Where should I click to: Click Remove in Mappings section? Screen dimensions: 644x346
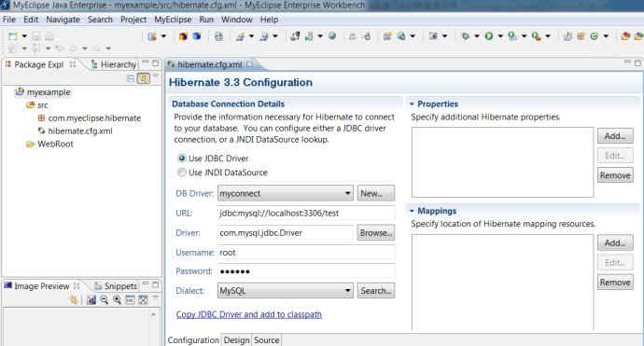pos(615,282)
